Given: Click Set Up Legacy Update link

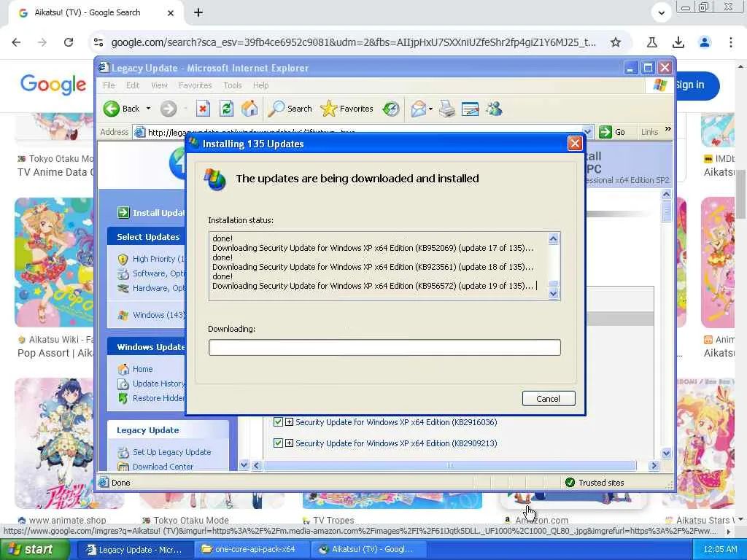Looking at the screenshot, I should point(171,452).
